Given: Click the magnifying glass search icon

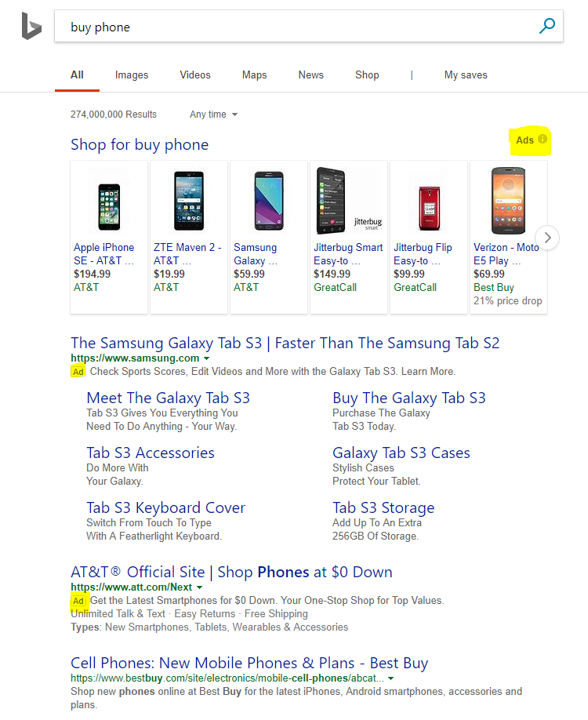Looking at the screenshot, I should (x=546, y=26).
